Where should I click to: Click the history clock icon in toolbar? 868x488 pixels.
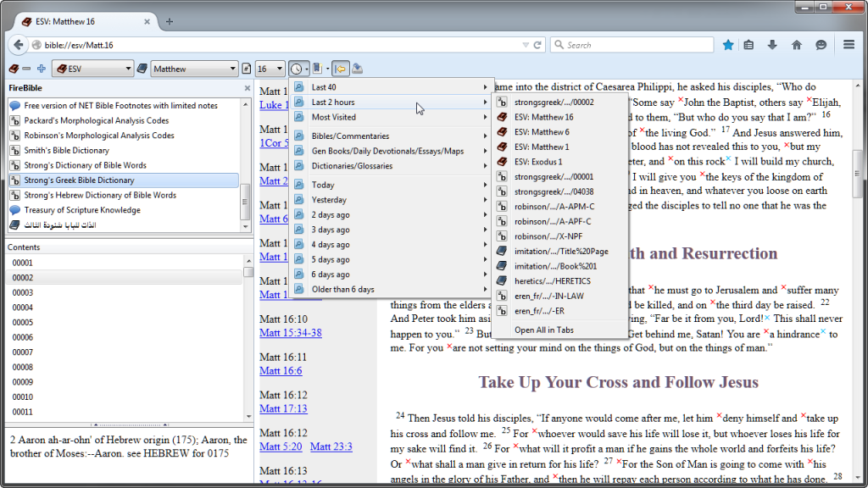click(297, 69)
